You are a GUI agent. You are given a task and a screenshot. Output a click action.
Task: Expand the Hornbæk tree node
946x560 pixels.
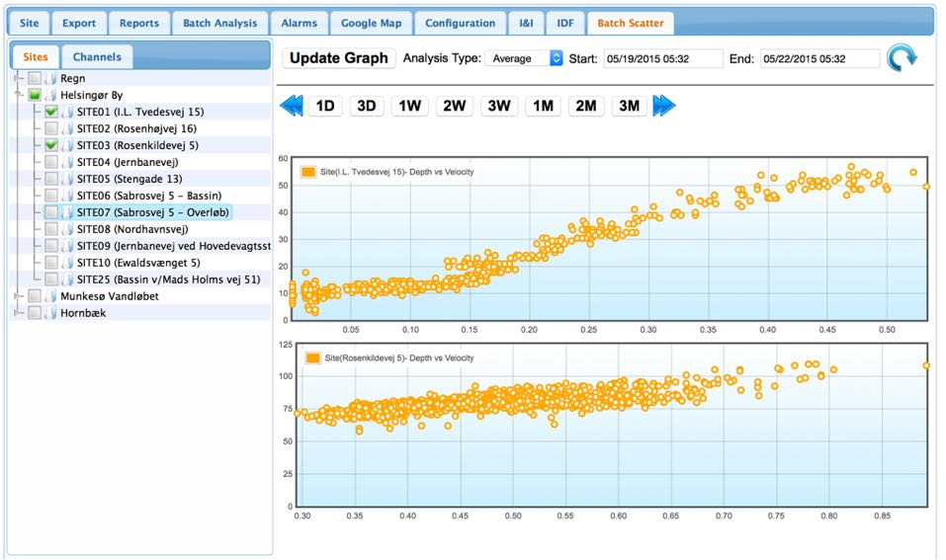[19, 313]
